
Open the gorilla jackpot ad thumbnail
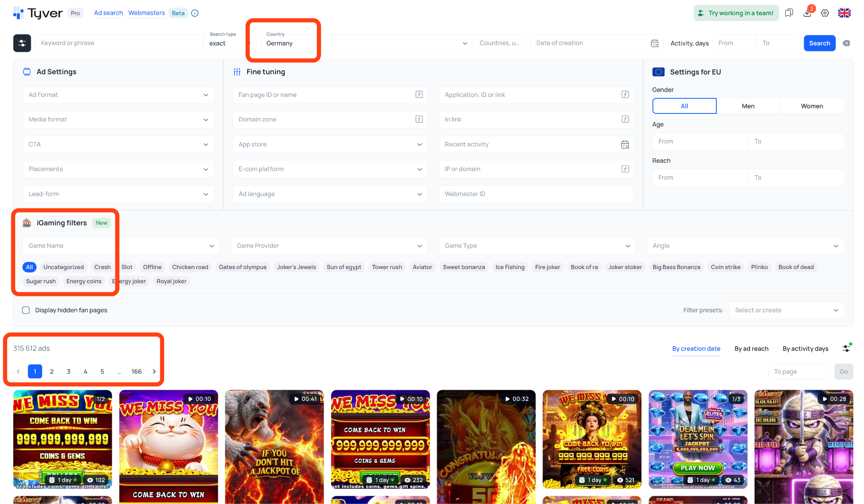point(274,447)
